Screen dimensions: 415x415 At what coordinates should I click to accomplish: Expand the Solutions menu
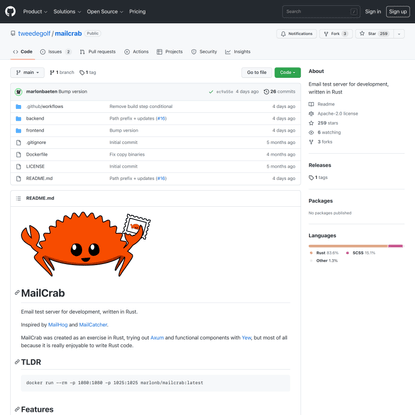point(67,12)
